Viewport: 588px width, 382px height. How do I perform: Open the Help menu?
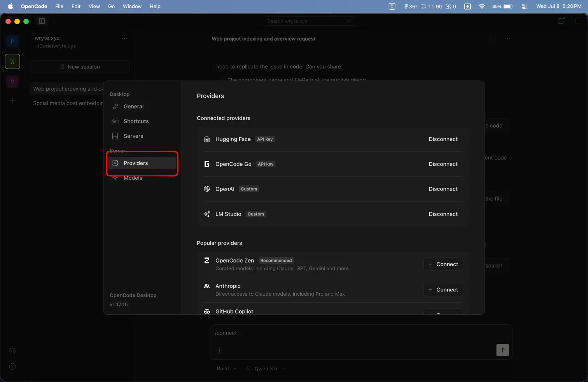pyautogui.click(x=155, y=6)
